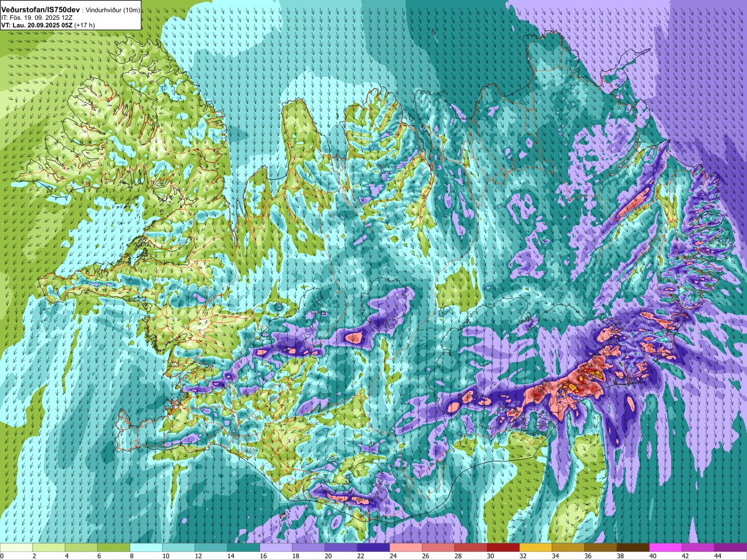Image resolution: width=747 pixels, height=560 pixels.
Task: Click the legend label "32"
Action: pos(523,556)
